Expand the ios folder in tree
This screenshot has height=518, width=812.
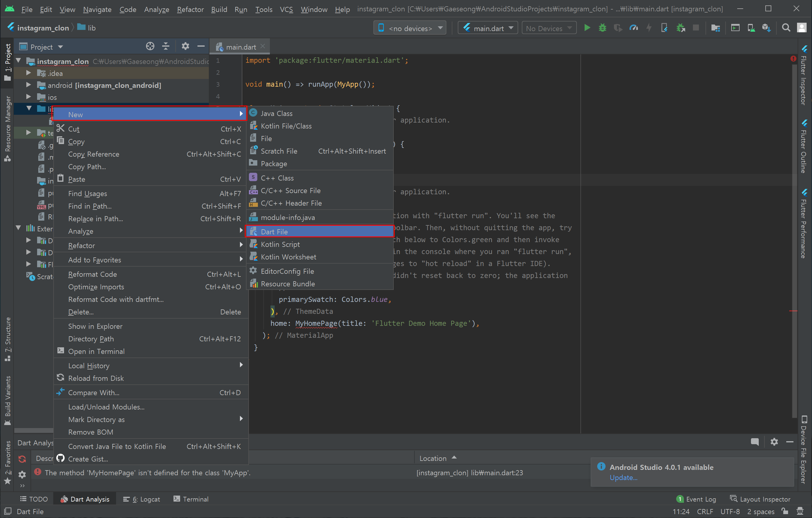pyautogui.click(x=29, y=97)
